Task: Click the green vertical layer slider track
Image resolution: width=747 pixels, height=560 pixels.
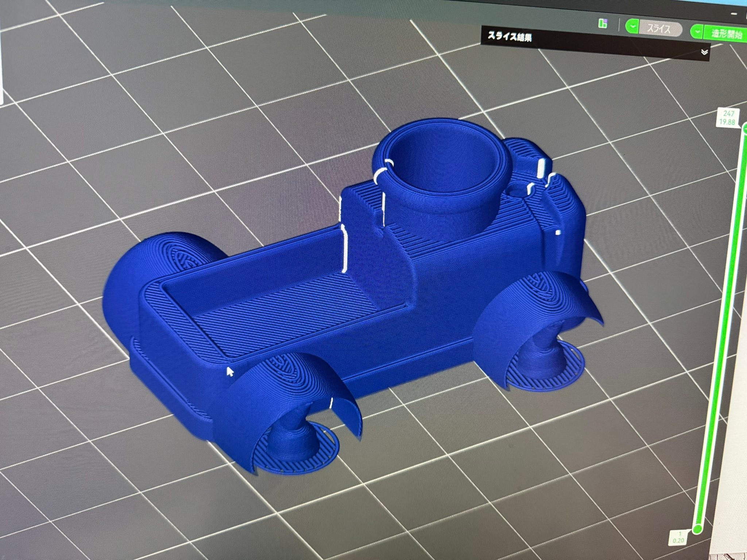Action: tap(721, 328)
